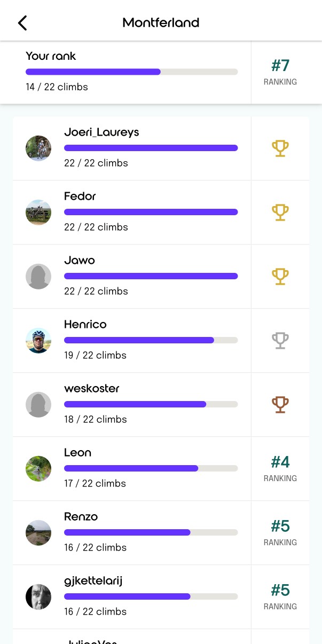
Task: Open gjkettelarij's username entry
Action: (x=93, y=581)
